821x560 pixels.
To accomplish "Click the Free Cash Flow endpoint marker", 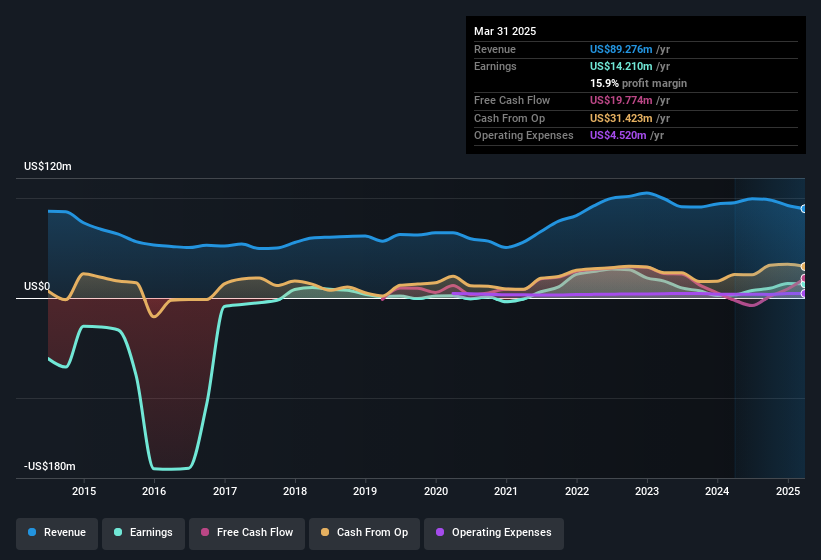I will pos(804,278).
